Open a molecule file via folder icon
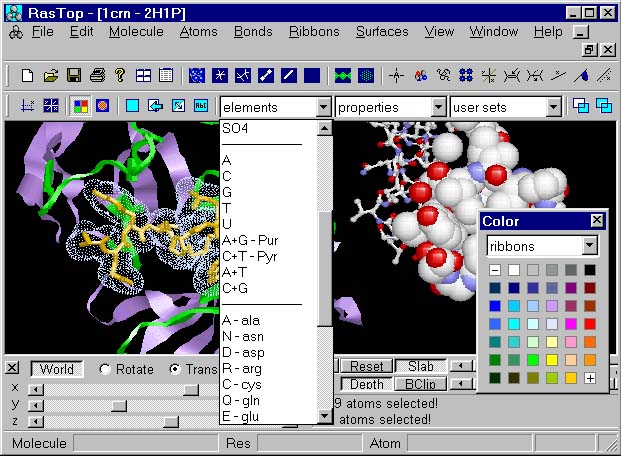This screenshot has width=621, height=456. tap(51, 75)
